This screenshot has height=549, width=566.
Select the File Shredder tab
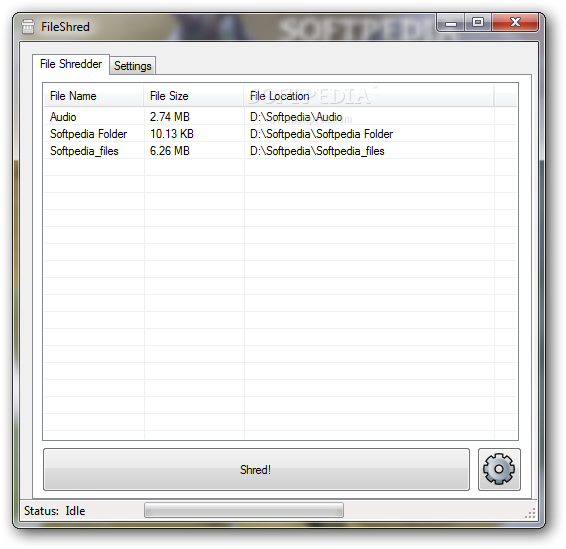click(71, 64)
